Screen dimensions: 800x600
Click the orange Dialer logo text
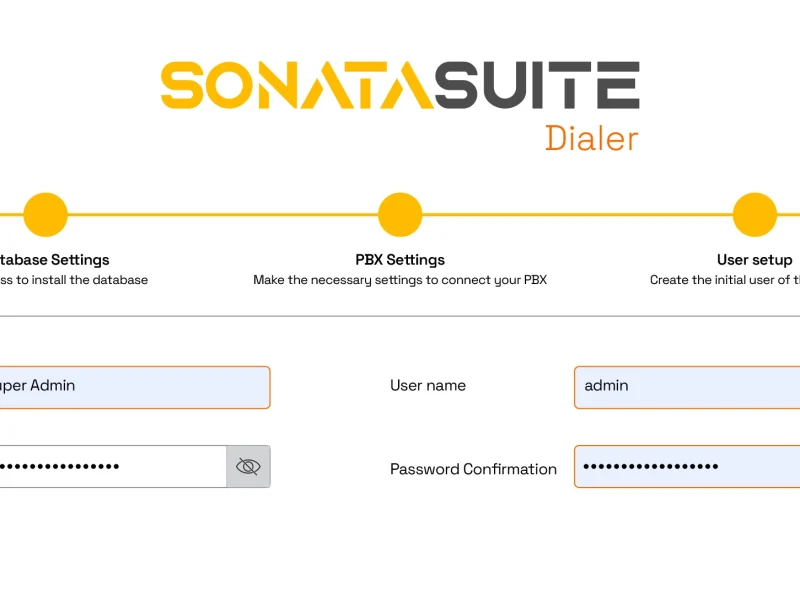592,138
